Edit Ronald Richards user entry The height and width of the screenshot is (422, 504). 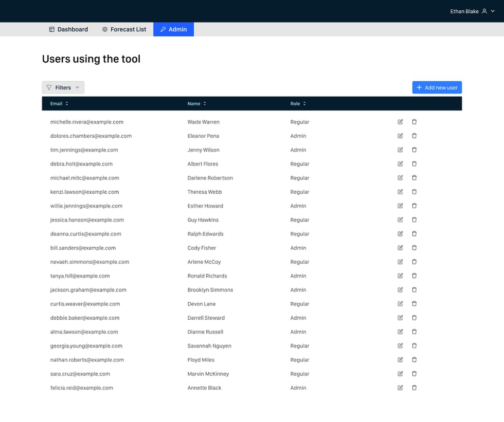click(400, 276)
